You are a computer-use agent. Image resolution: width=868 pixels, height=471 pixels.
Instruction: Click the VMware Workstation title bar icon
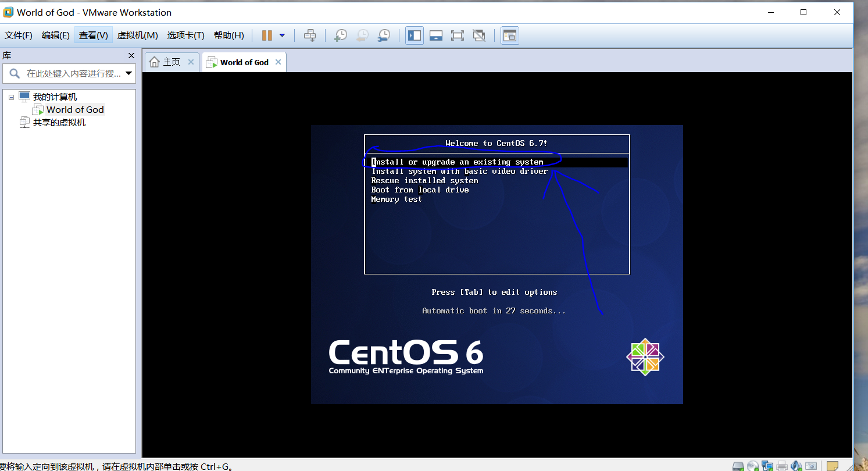pos(8,12)
